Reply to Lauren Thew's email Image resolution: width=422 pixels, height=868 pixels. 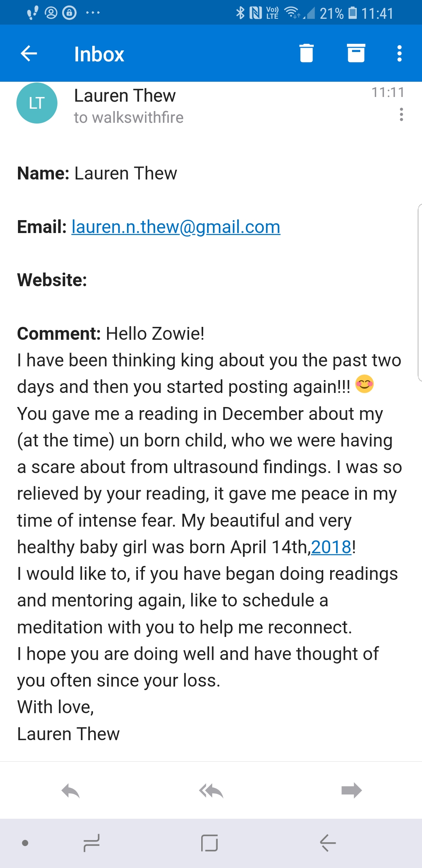(71, 791)
